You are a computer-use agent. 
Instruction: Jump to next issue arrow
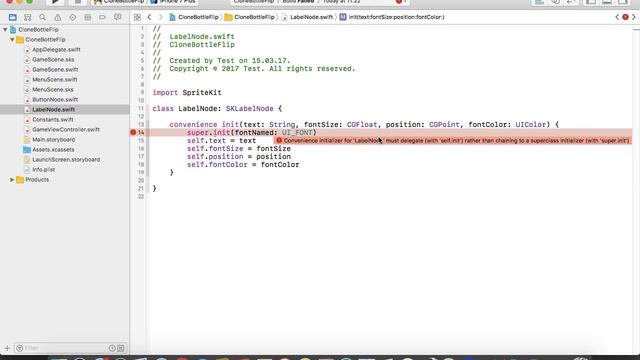point(634,17)
